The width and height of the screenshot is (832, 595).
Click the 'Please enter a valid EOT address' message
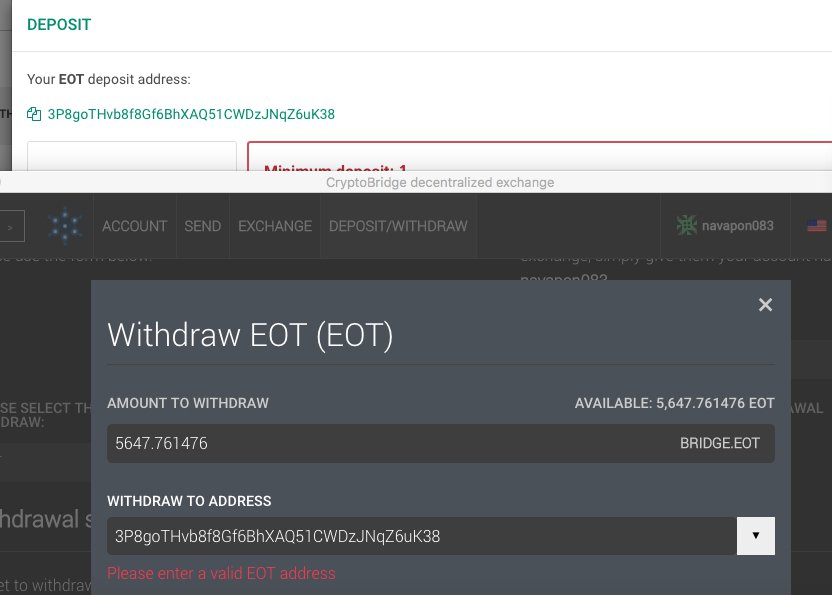tap(221, 574)
